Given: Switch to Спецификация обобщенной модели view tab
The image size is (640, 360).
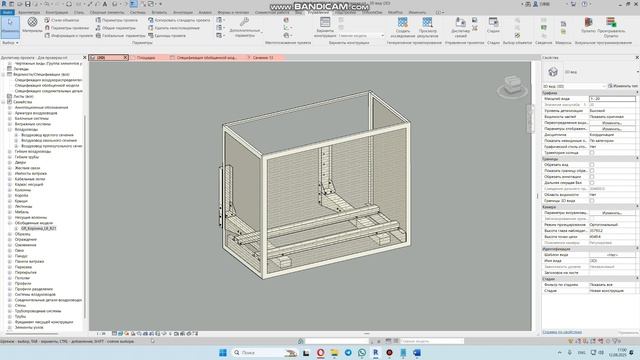Looking at the screenshot, I should pyautogui.click(x=207, y=58).
